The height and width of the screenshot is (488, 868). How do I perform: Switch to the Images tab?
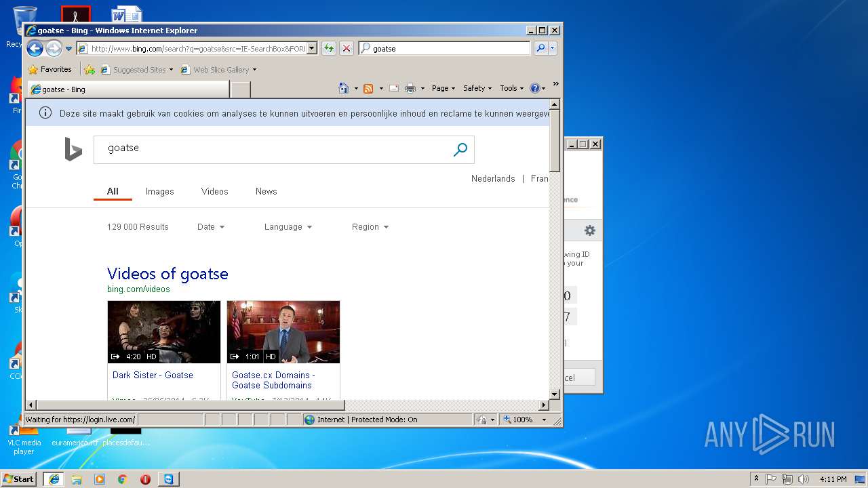tap(160, 192)
